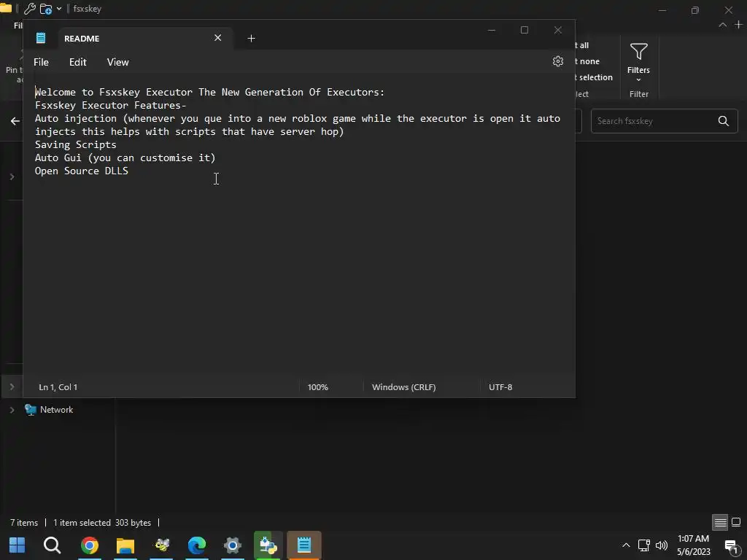
Task: Click New folder icon in Explorer title bar
Action: (x=46, y=9)
